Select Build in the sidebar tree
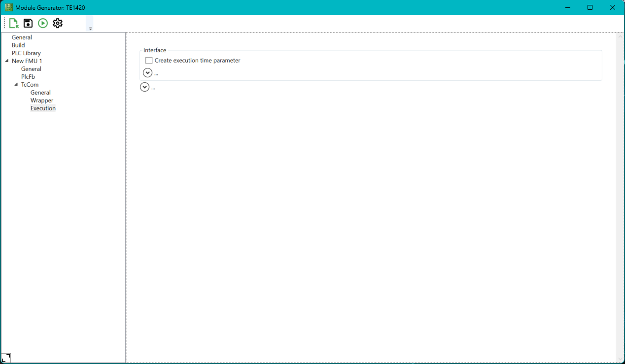 [18, 45]
